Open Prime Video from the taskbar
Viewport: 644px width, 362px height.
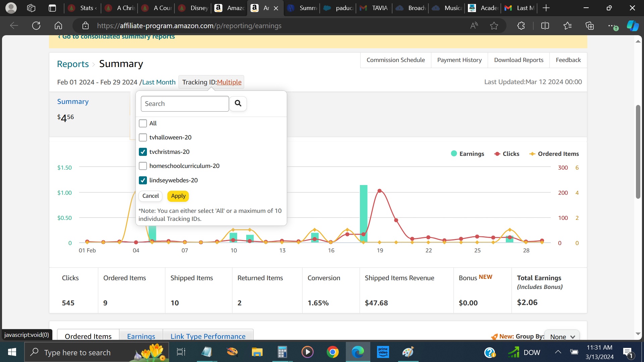[383, 352]
